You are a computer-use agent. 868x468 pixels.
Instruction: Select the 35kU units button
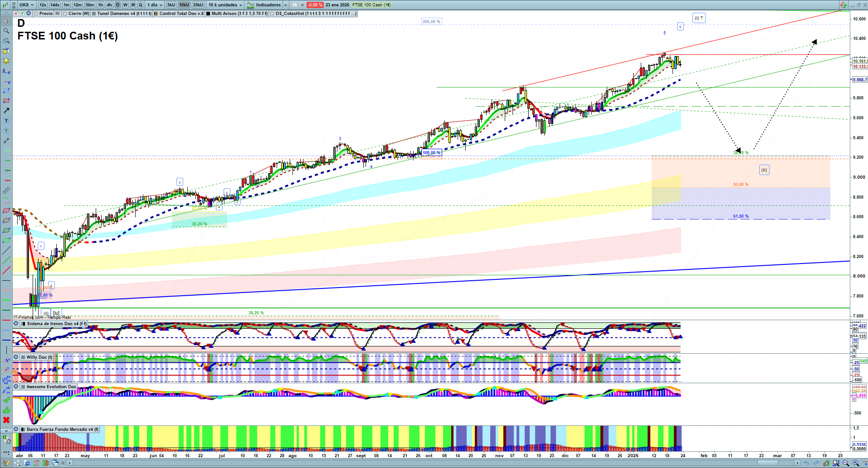click(198, 5)
